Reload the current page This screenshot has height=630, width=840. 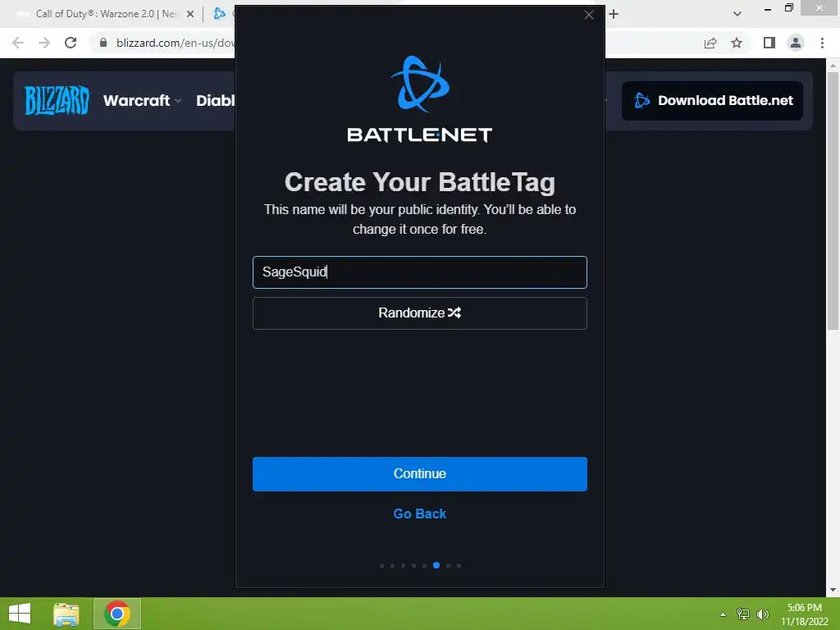[71, 43]
